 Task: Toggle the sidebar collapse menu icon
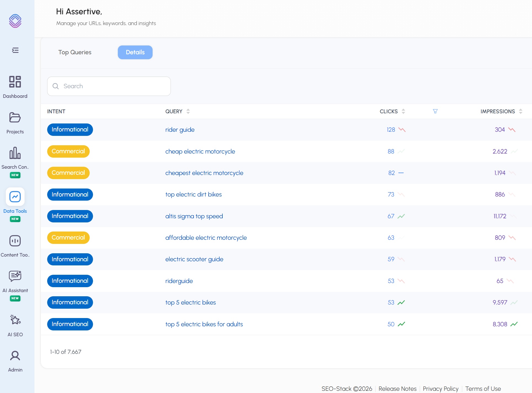pyautogui.click(x=15, y=50)
